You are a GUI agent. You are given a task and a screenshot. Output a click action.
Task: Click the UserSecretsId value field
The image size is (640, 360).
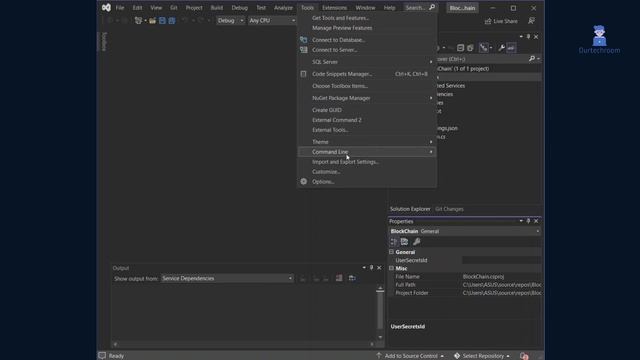pos(502,260)
